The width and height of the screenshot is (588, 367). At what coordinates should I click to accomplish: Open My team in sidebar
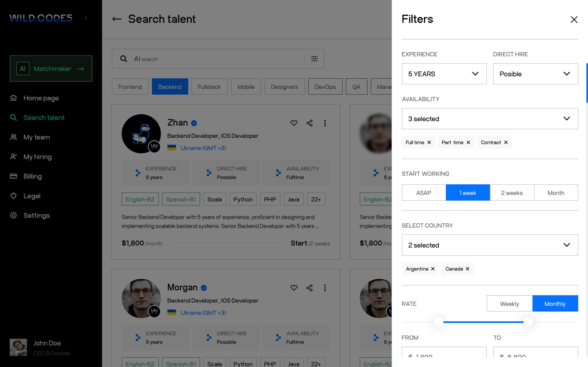tap(37, 137)
